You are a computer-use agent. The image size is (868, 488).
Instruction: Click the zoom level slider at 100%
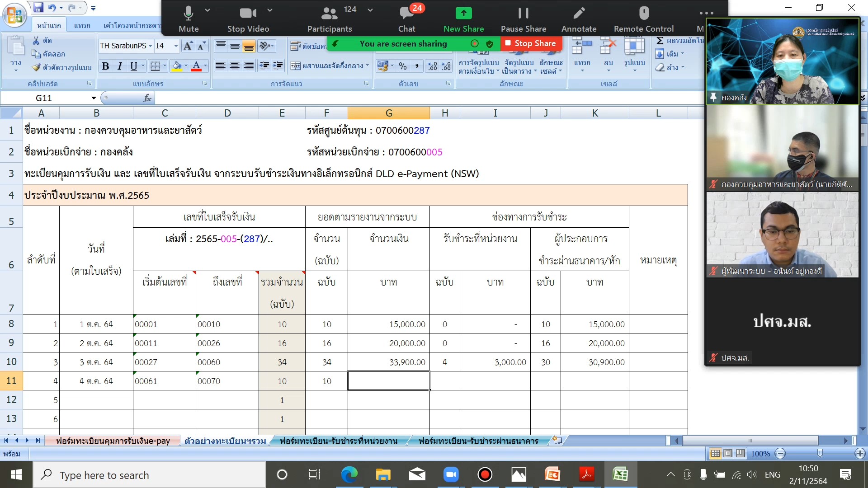pos(820,453)
